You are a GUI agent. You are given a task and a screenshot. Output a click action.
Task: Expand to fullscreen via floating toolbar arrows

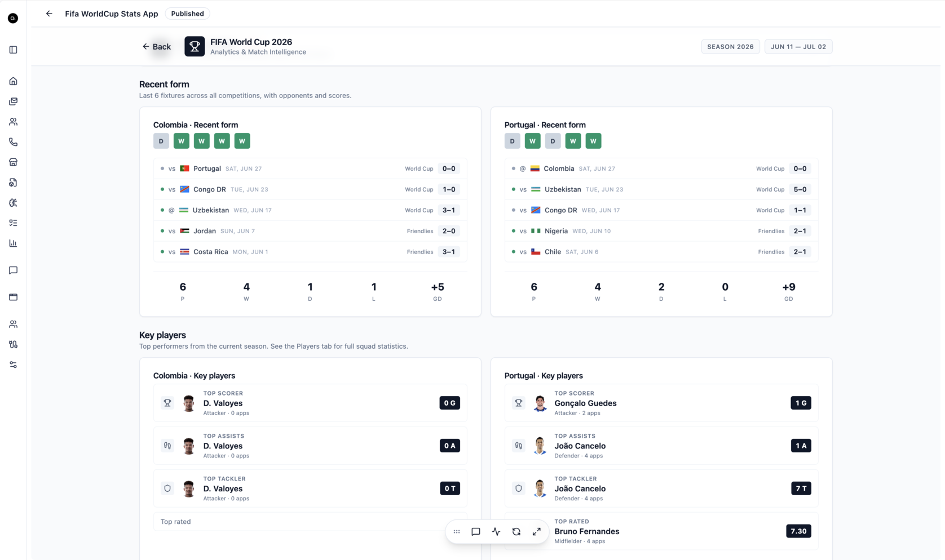(x=537, y=531)
